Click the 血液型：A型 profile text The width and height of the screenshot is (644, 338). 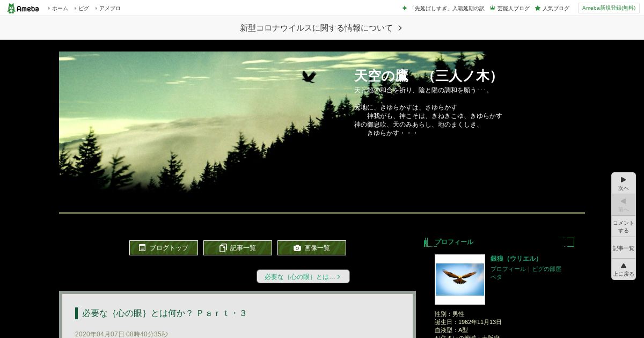tap(451, 330)
